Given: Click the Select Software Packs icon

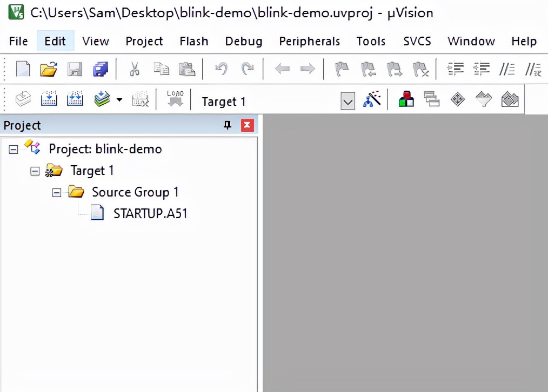Looking at the screenshot, I should point(484,99).
